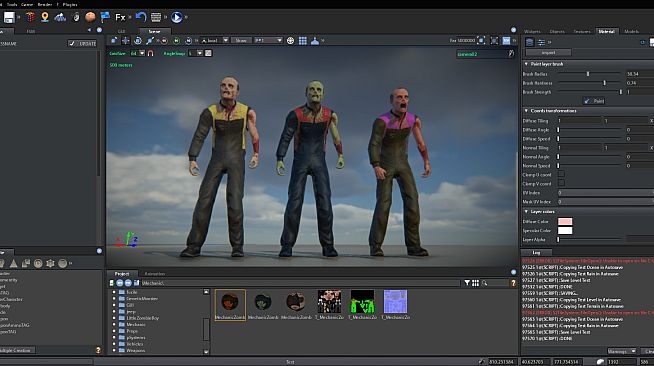
Task: Click the Import button in Material panel
Action: [548, 53]
